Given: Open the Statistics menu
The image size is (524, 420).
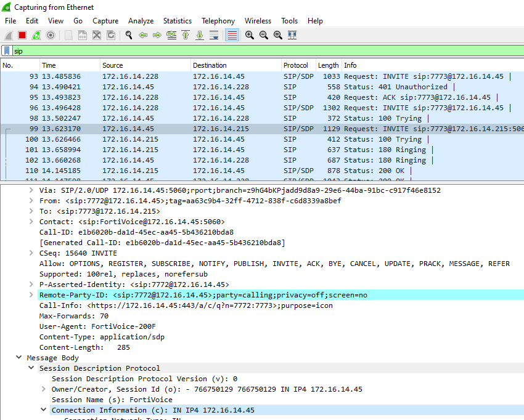Looking at the screenshot, I should pyautogui.click(x=177, y=21).
